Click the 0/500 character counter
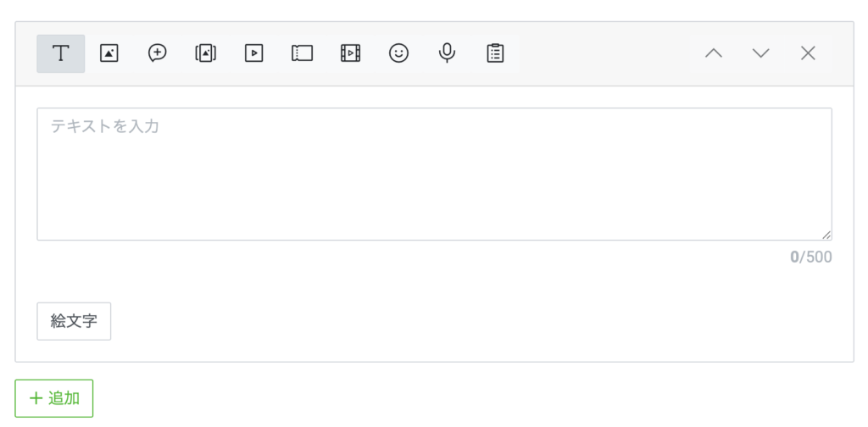The width and height of the screenshot is (868, 427). pyautogui.click(x=810, y=258)
